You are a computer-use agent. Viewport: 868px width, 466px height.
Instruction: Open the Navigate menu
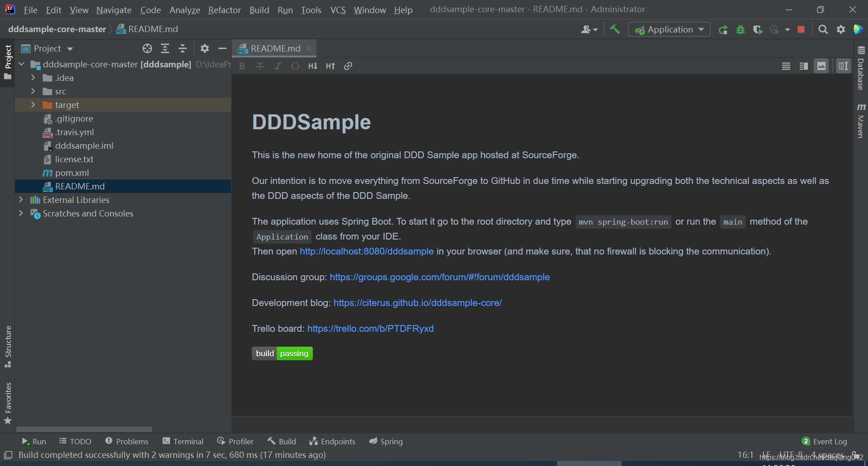tap(114, 9)
